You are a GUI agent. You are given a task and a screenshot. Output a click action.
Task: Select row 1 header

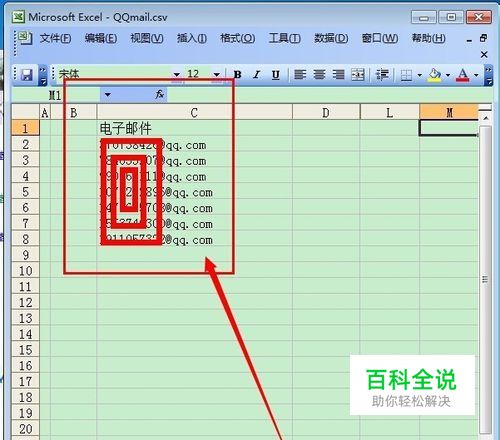click(25, 128)
